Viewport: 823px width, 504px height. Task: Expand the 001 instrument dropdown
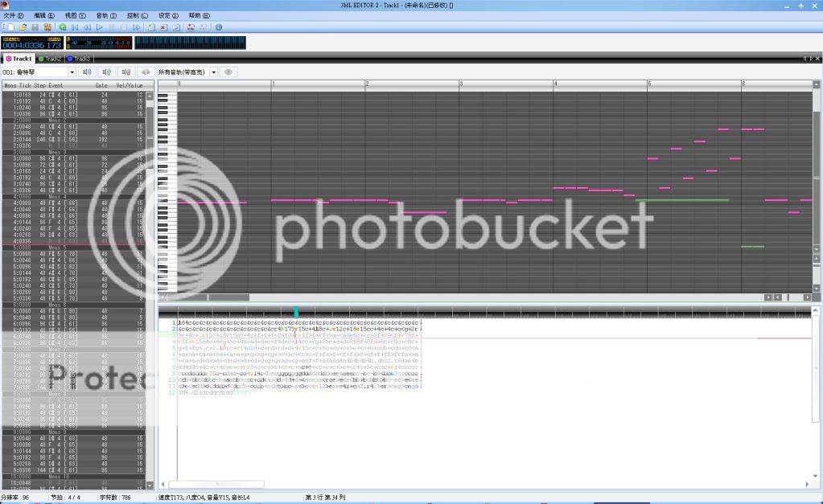(72, 72)
